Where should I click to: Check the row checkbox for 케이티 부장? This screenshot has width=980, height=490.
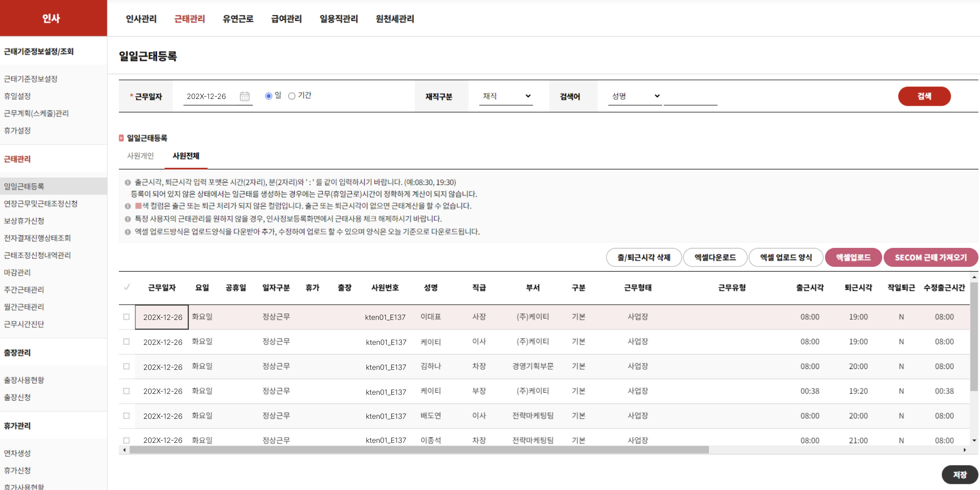[126, 391]
